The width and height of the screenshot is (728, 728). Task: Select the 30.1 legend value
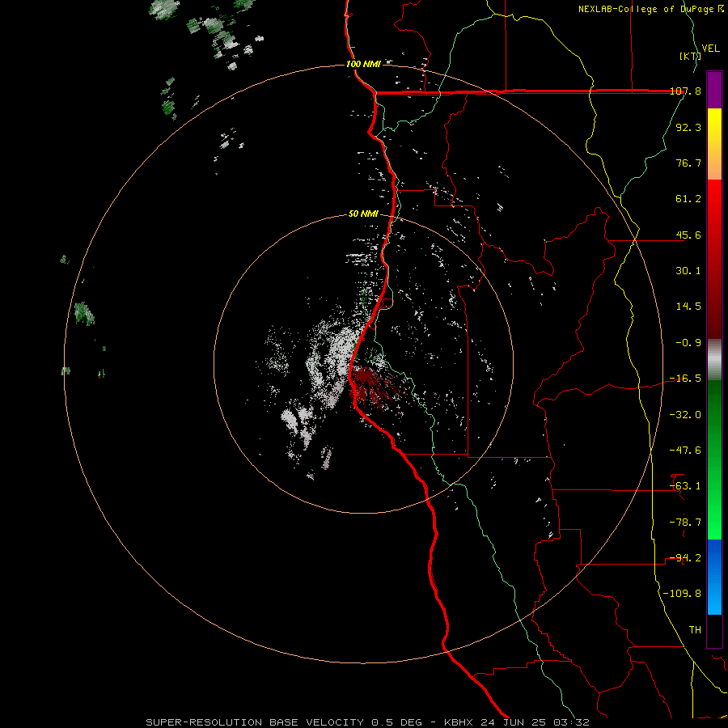click(x=688, y=271)
